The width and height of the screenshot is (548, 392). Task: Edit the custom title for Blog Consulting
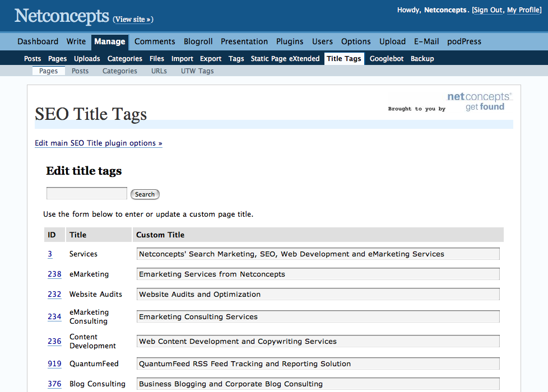(318, 384)
